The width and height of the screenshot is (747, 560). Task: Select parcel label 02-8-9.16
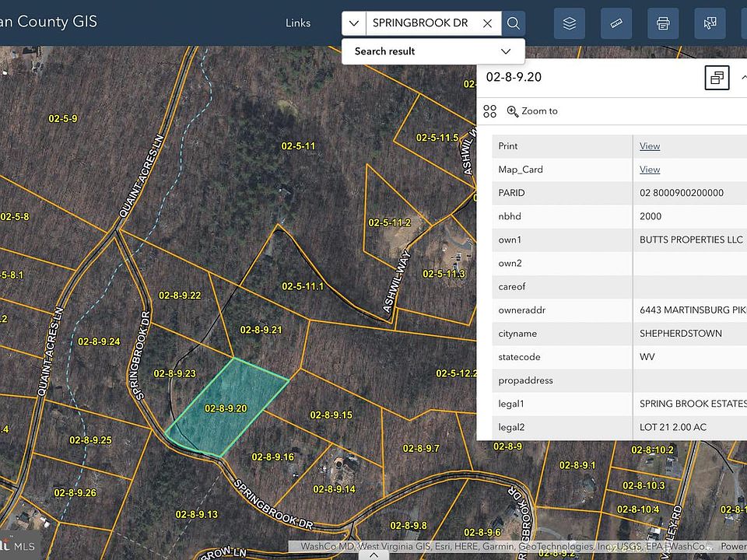coord(273,457)
